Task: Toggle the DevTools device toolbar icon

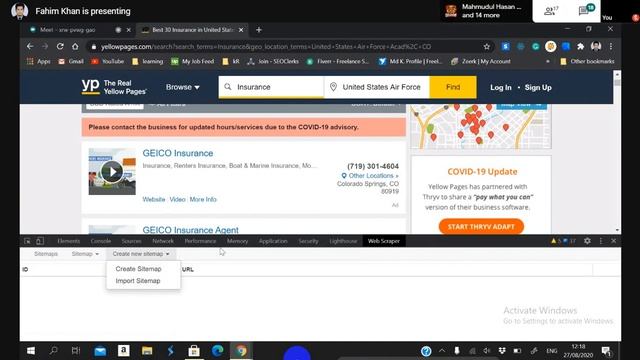Action: (40, 241)
